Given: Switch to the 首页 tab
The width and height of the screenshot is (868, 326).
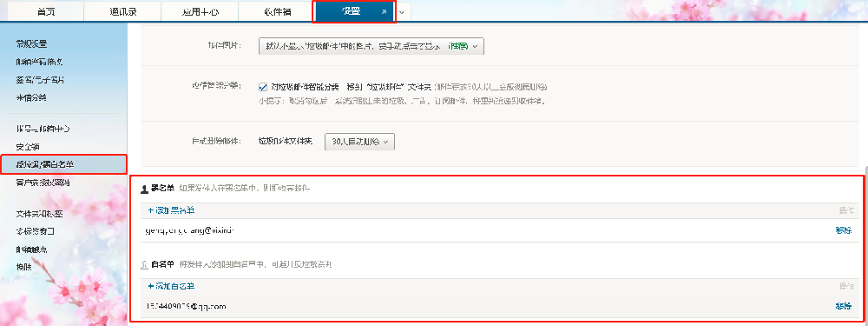Looking at the screenshot, I should (x=45, y=11).
